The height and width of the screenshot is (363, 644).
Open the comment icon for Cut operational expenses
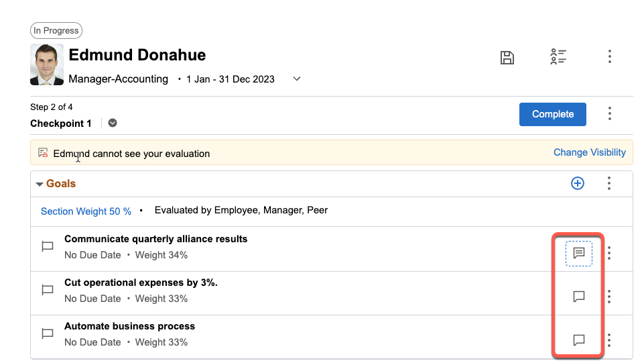(579, 297)
